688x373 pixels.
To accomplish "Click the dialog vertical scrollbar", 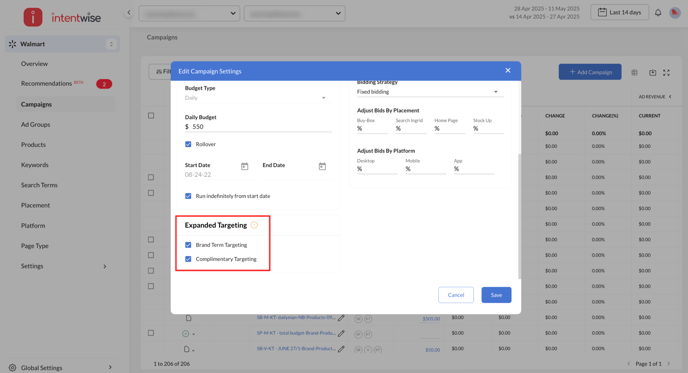I will pos(520,216).
